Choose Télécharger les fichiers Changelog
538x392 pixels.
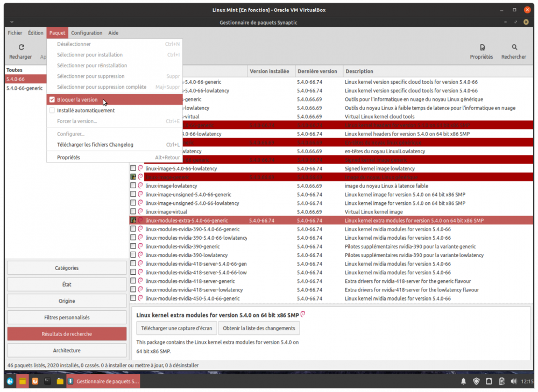(x=95, y=145)
